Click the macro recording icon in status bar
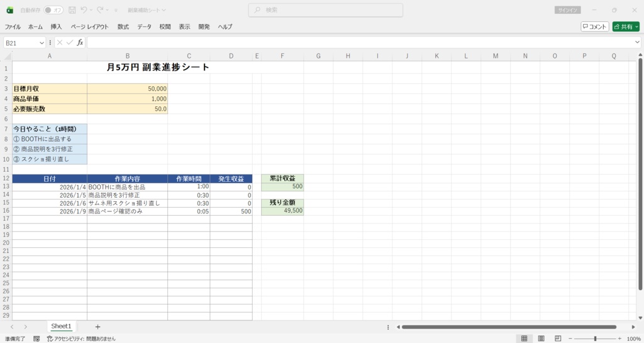644x343 pixels. (36, 339)
